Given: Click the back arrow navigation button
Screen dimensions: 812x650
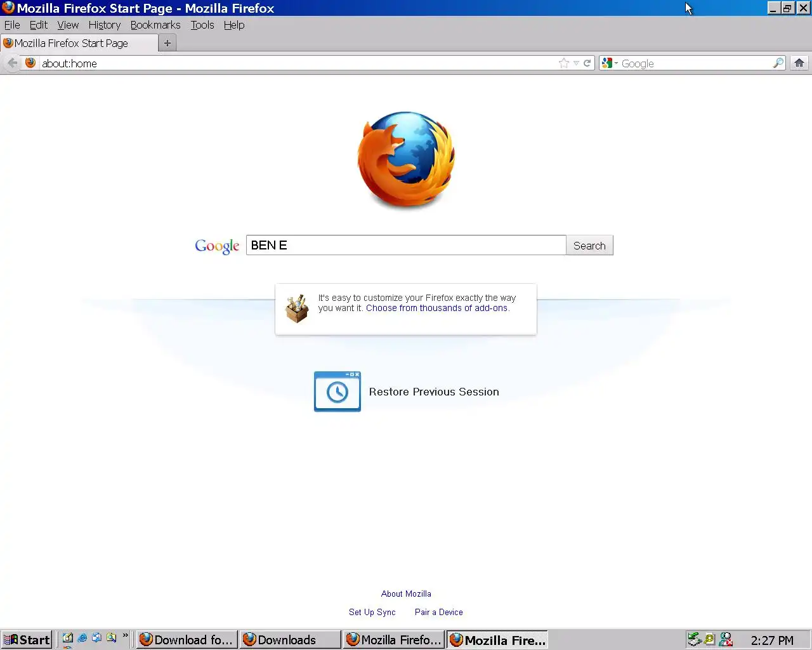Looking at the screenshot, I should 12,63.
